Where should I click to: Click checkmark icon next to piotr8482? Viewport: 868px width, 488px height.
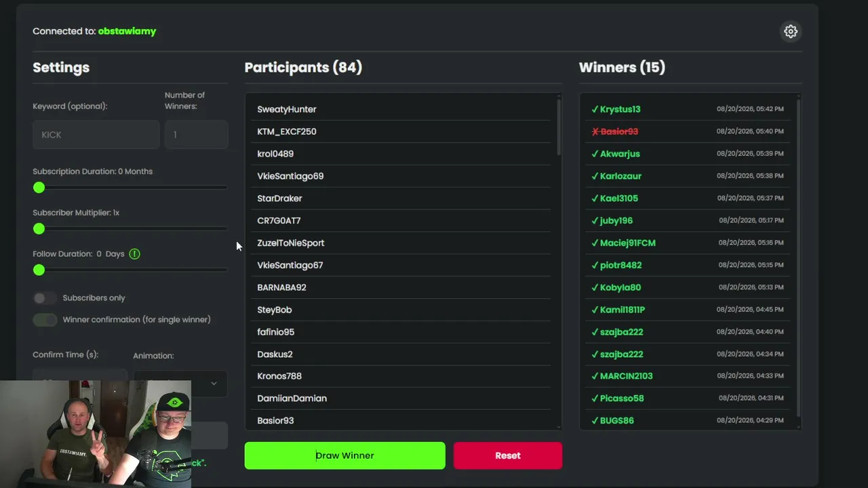[x=595, y=265]
